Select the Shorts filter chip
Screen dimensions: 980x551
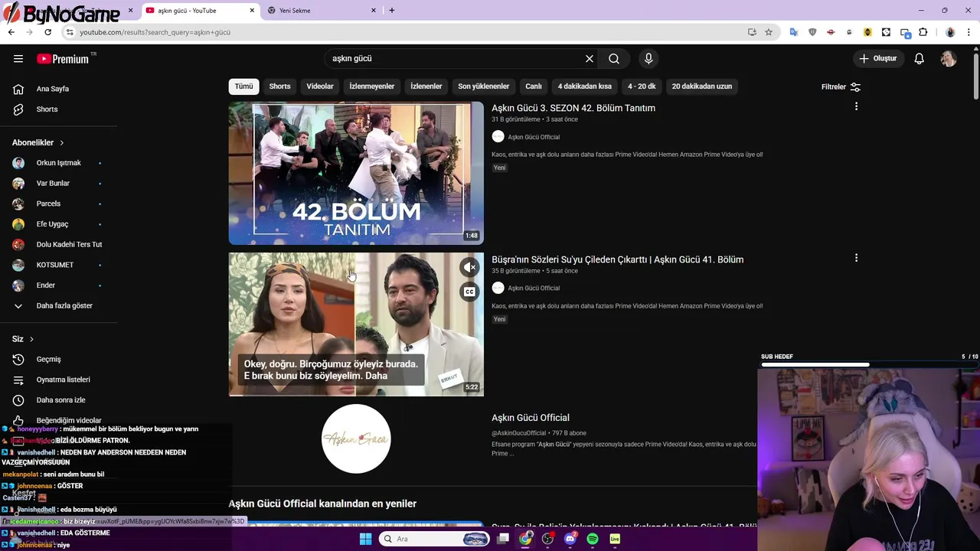pos(279,86)
